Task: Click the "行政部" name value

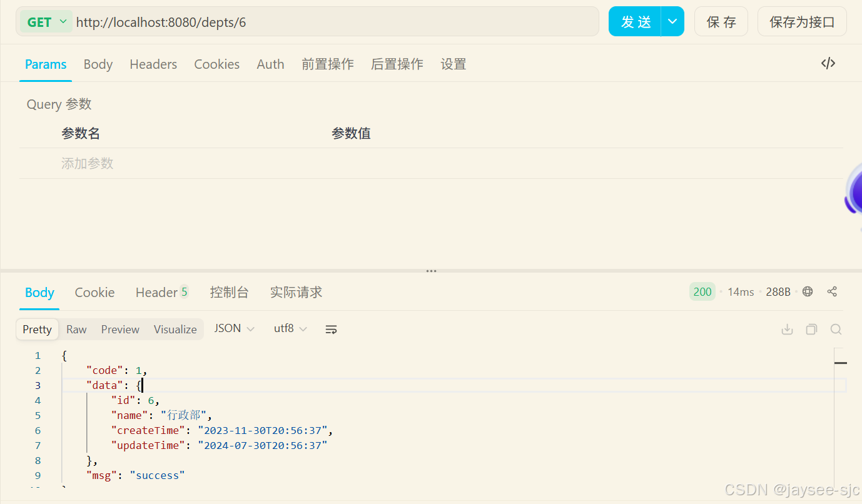Action: [185, 415]
